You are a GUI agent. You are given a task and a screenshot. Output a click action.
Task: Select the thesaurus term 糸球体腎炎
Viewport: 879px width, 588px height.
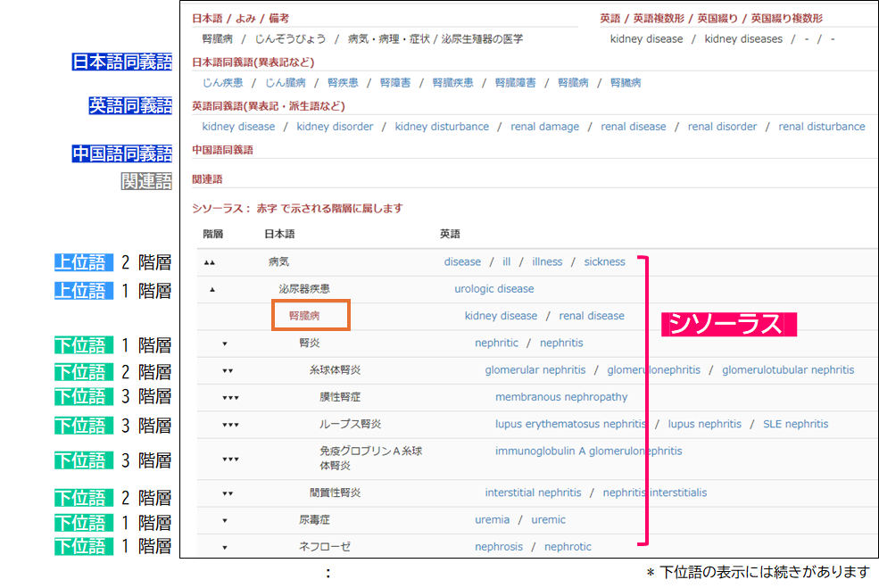pos(336,370)
